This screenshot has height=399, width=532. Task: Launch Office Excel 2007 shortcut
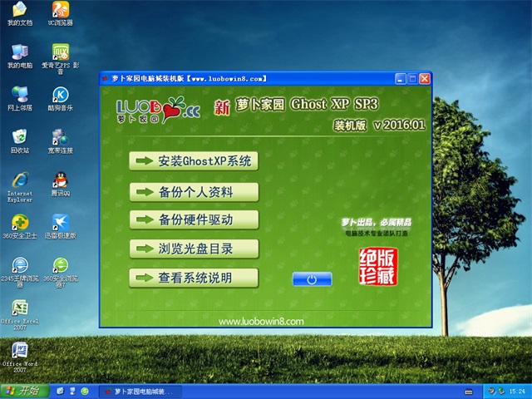[x=19, y=308]
